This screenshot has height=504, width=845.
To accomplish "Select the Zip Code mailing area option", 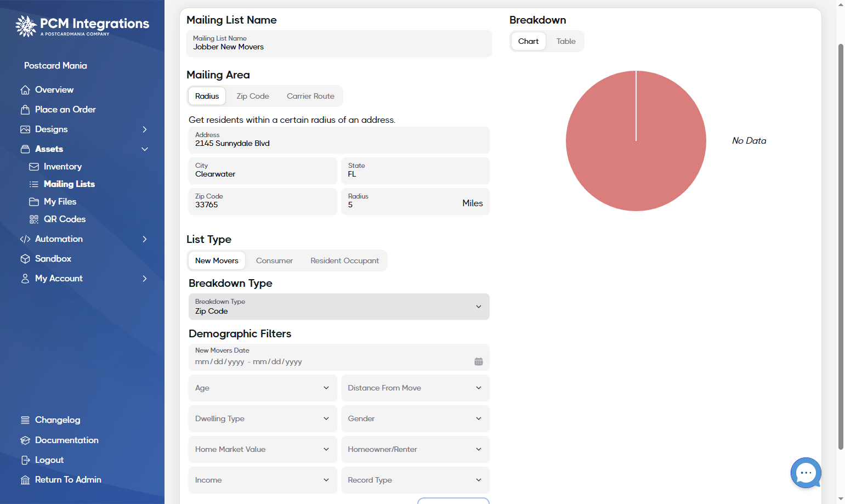I will (x=253, y=96).
